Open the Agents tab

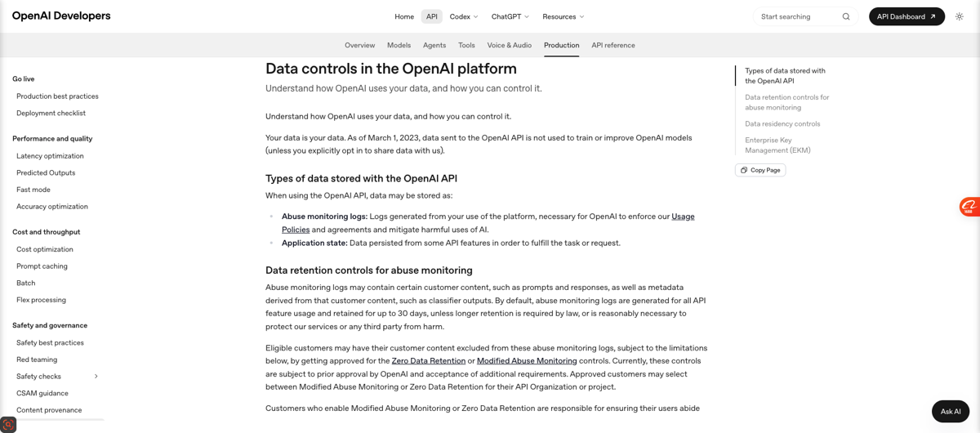click(x=434, y=45)
